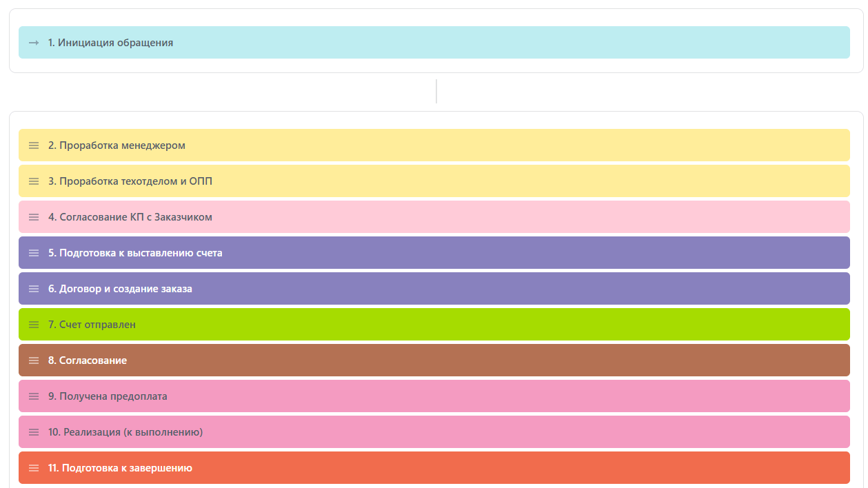The width and height of the screenshot is (868, 488).
Task: Select the 4. Согласование КП с Заказчиком label
Action: coord(130,217)
